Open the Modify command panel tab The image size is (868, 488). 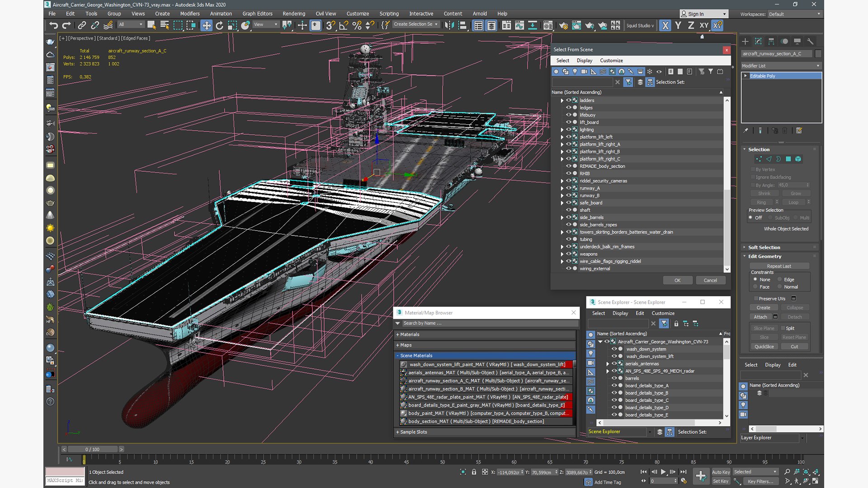[758, 41]
